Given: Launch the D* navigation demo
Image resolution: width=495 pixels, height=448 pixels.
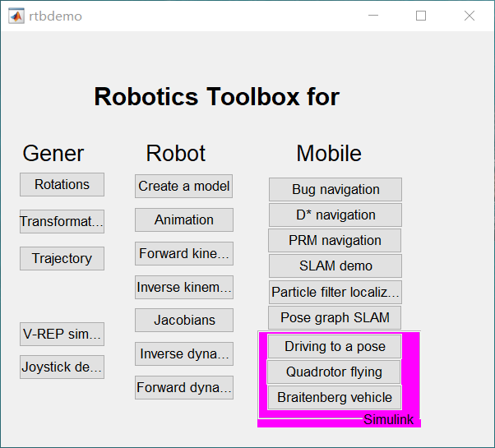Looking at the screenshot, I should [x=335, y=215].
